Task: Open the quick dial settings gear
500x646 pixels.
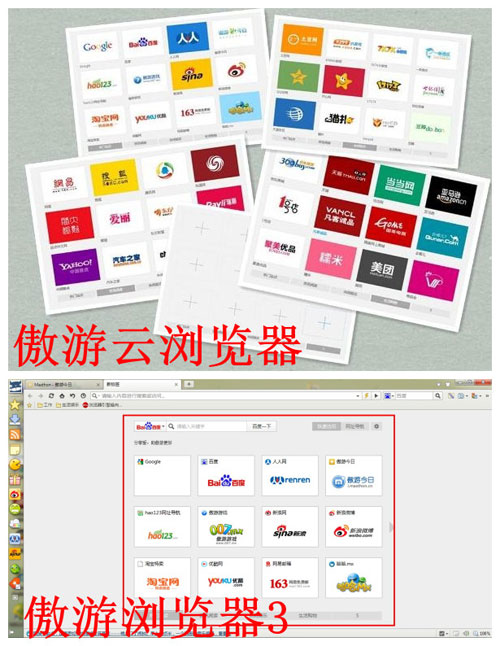Action: point(376,426)
